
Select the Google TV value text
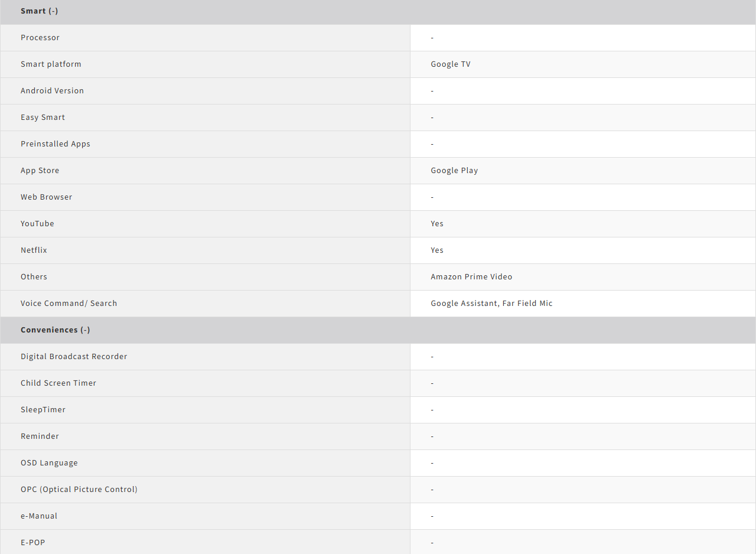tap(451, 64)
